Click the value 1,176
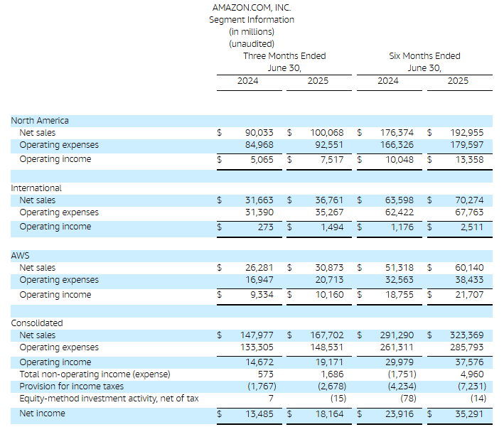 pyautogui.click(x=402, y=227)
